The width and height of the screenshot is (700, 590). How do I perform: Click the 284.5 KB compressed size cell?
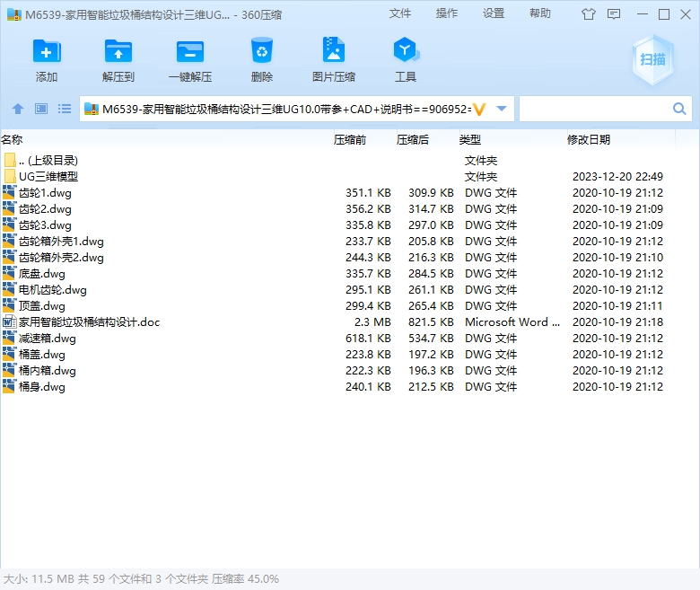(431, 273)
